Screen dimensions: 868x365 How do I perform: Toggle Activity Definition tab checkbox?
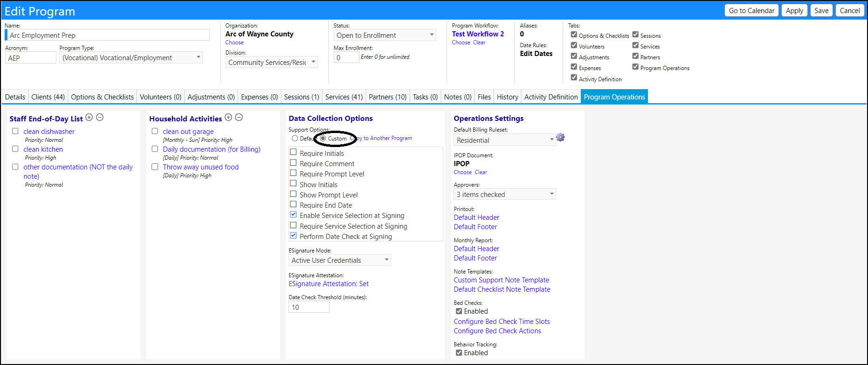(574, 77)
